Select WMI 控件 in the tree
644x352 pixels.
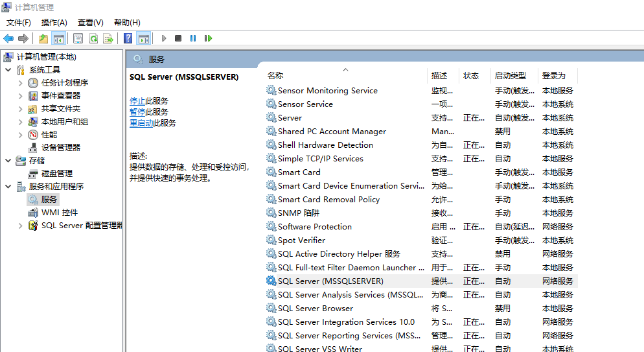pos(59,213)
